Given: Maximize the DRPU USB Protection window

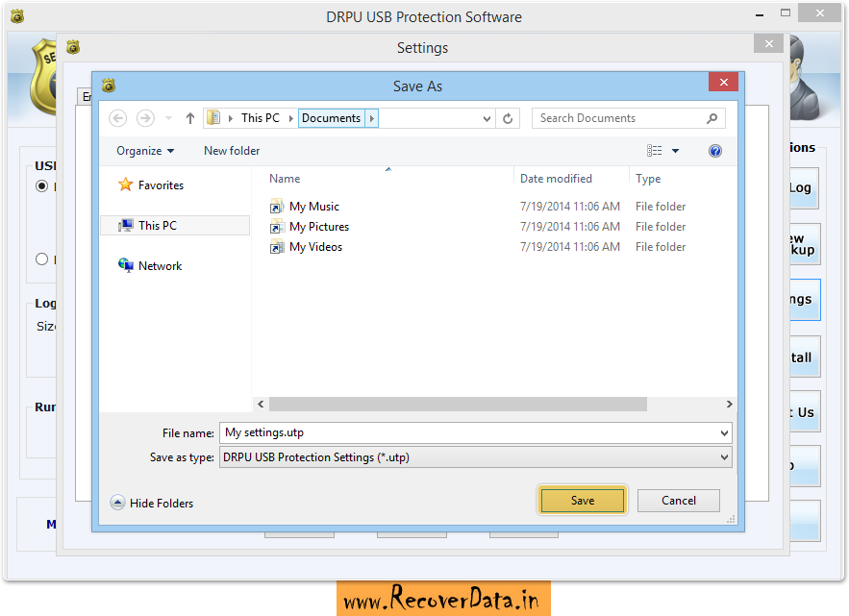Looking at the screenshot, I should click(x=786, y=13).
